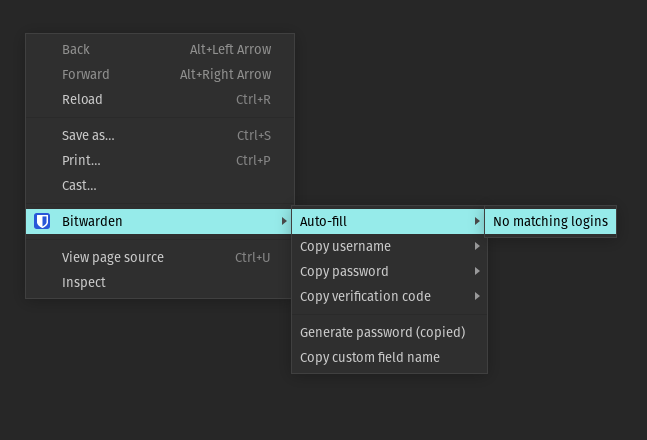Image resolution: width=647 pixels, height=440 pixels.
Task: Click the Ctrl+U shortcut label
Action: click(x=253, y=257)
